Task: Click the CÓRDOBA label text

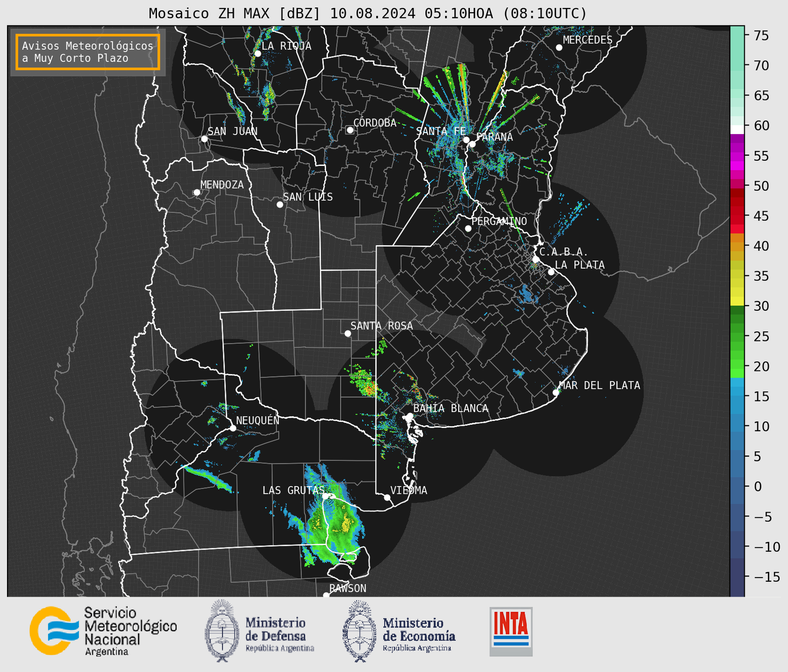Action: click(x=375, y=123)
